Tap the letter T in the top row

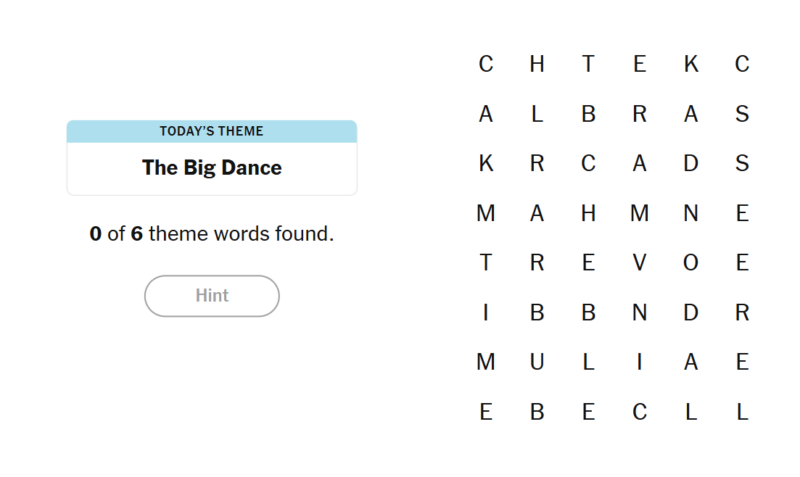click(588, 65)
